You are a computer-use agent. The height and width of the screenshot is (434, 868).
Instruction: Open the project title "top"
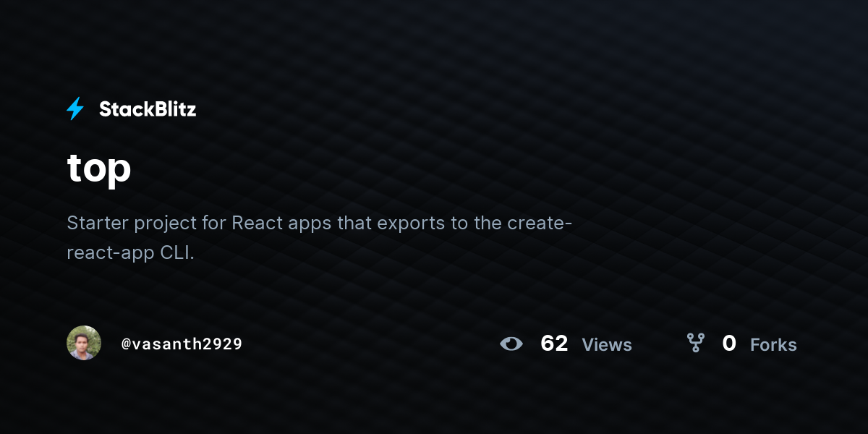pyautogui.click(x=99, y=169)
